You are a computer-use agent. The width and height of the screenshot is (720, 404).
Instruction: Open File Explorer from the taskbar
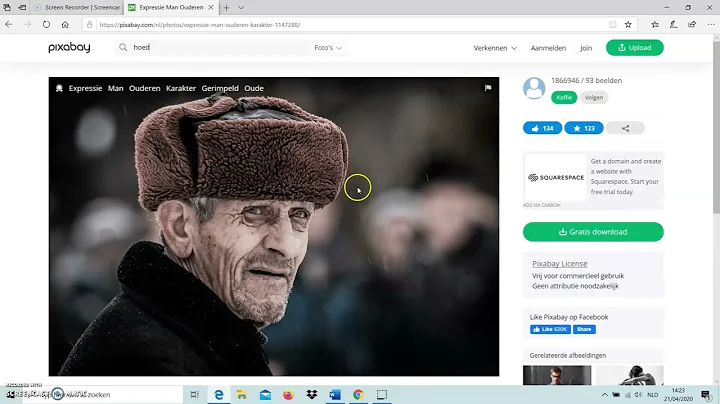242,394
